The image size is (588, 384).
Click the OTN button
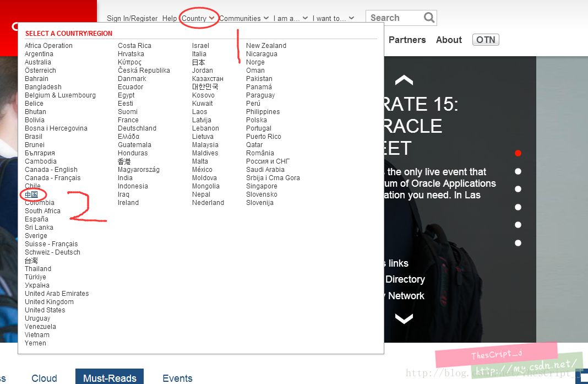[x=486, y=40]
